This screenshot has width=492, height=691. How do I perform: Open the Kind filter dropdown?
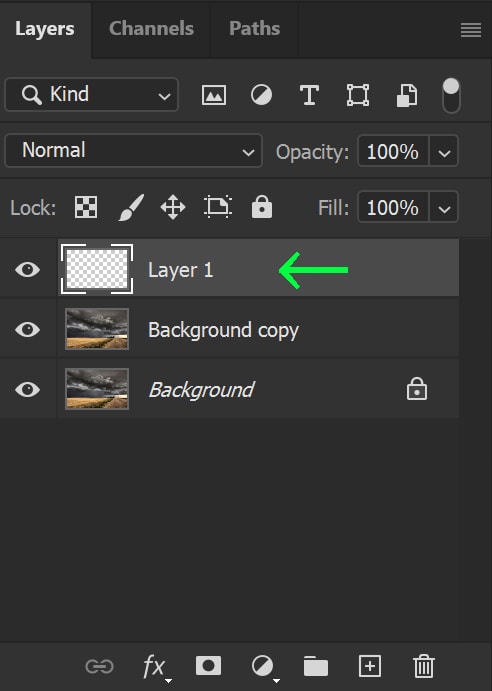coord(91,94)
